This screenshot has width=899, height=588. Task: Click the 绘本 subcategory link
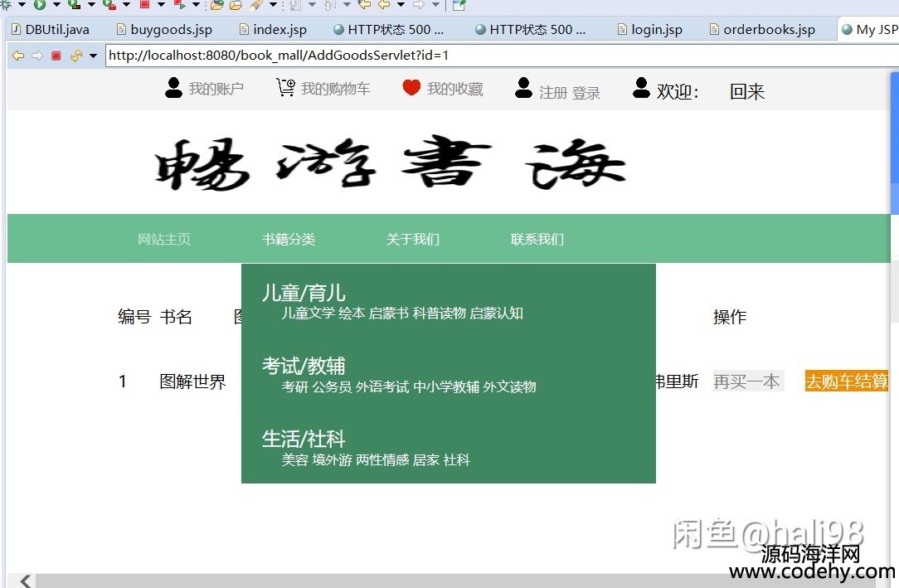pos(352,313)
